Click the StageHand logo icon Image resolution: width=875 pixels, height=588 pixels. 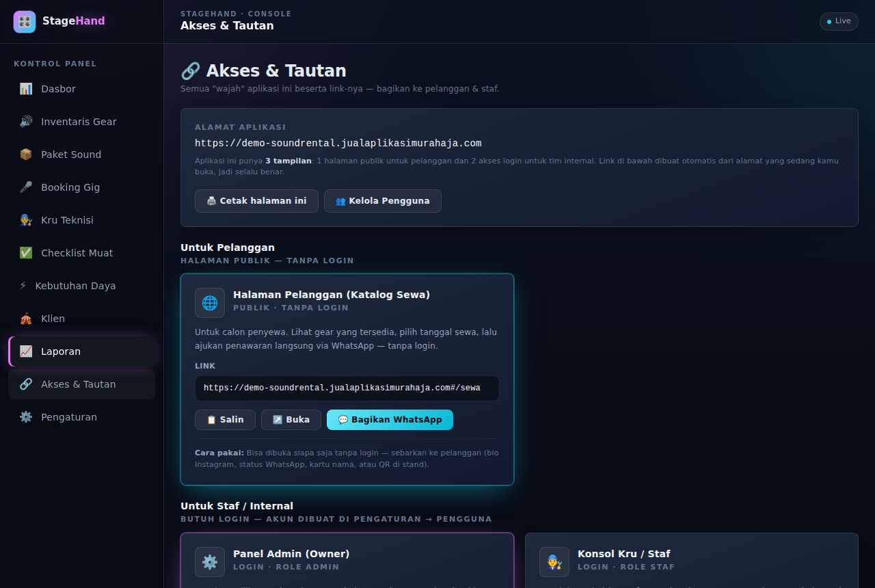pyautogui.click(x=25, y=22)
